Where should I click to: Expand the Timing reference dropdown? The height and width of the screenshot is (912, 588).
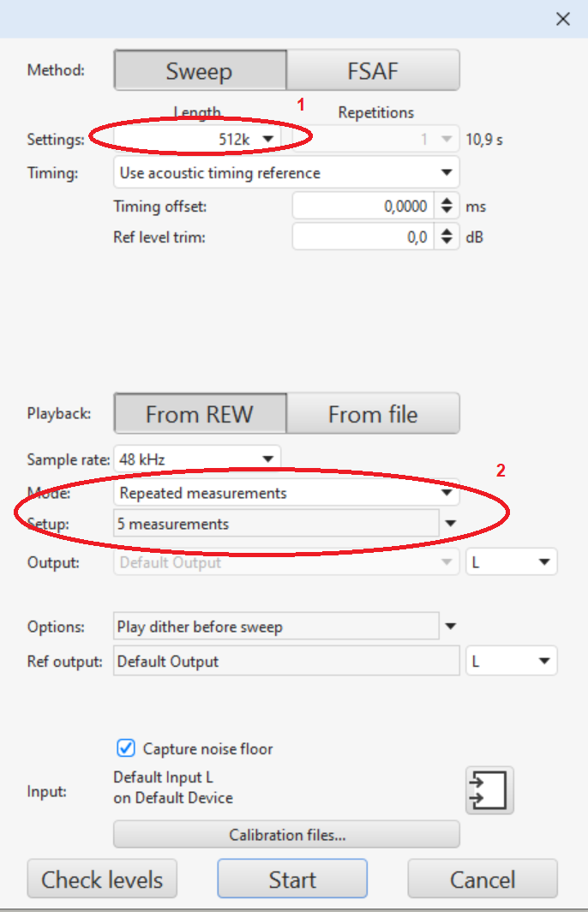(x=446, y=172)
